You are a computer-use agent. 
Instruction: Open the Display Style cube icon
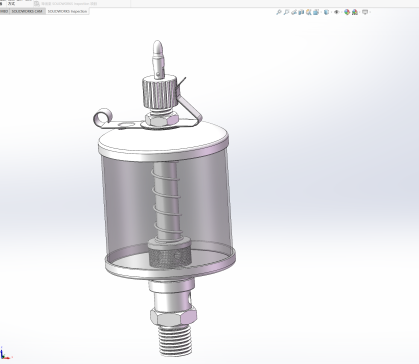coord(326,12)
